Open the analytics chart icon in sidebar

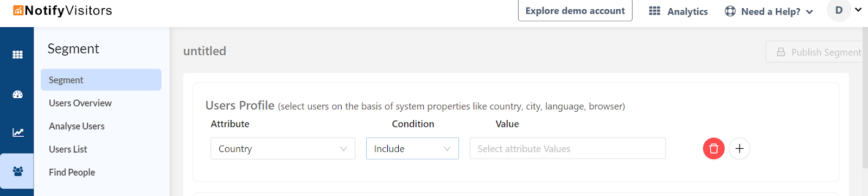point(18,132)
